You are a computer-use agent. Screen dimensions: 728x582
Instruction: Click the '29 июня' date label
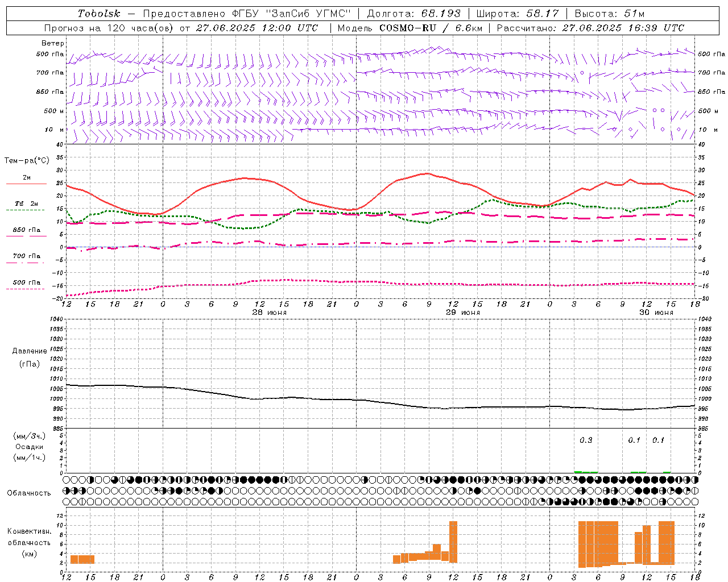point(463,313)
